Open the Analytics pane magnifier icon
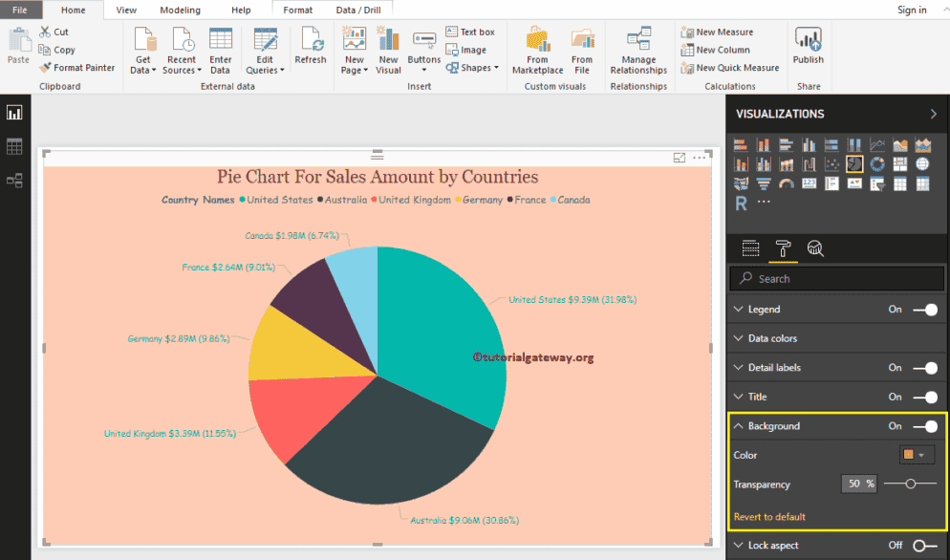The width and height of the screenshot is (950, 560). (x=815, y=248)
